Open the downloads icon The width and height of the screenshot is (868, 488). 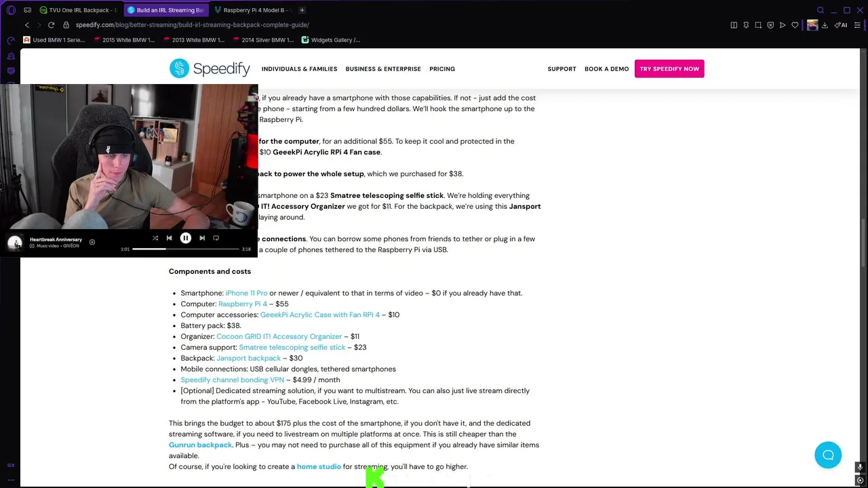tap(825, 25)
